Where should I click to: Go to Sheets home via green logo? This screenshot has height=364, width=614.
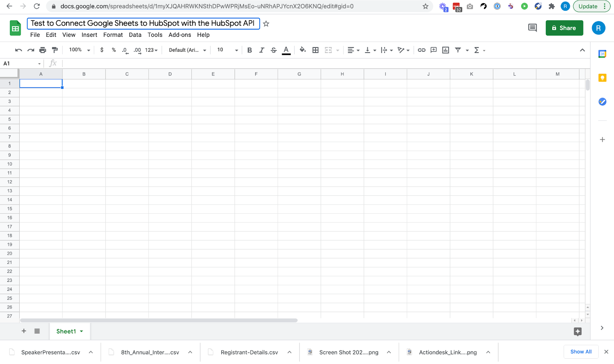pyautogui.click(x=15, y=28)
